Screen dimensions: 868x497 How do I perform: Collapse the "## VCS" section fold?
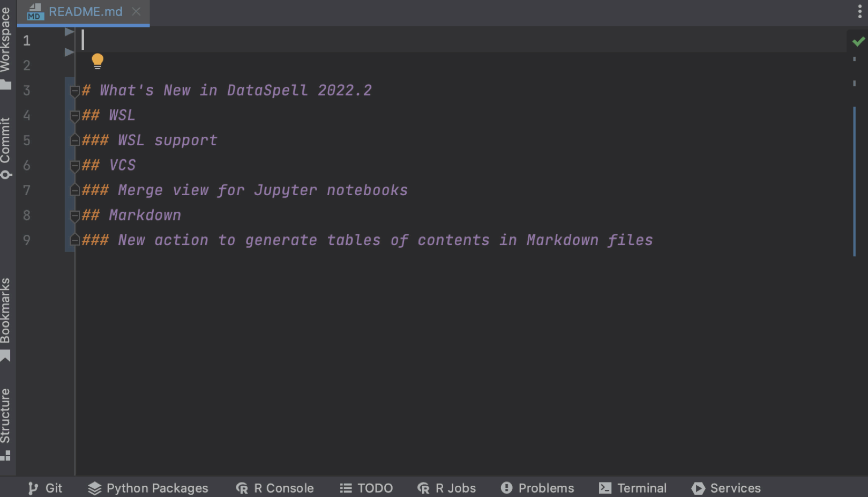(x=75, y=166)
